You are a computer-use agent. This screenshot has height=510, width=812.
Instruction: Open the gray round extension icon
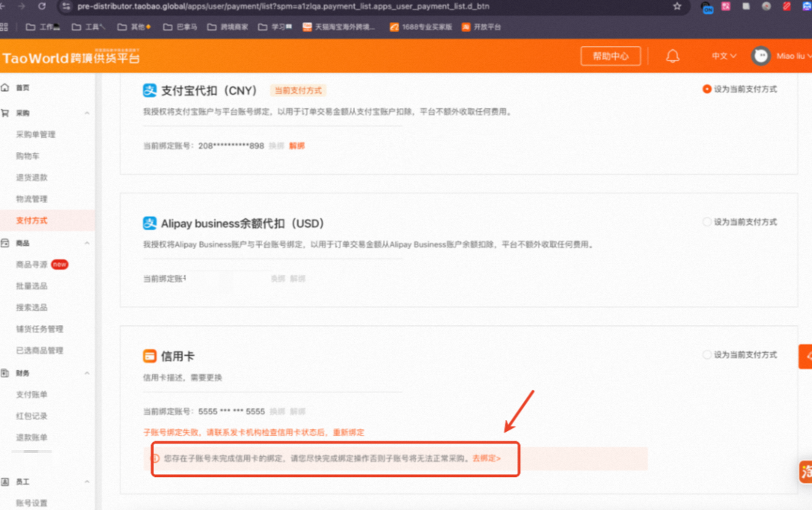[x=767, y=7]
